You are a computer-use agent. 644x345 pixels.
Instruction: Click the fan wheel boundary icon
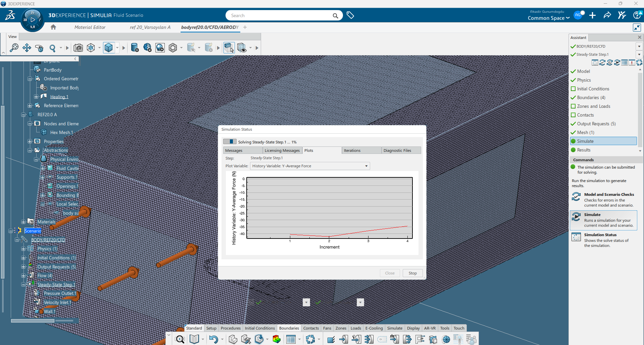(x=446, y=339)
